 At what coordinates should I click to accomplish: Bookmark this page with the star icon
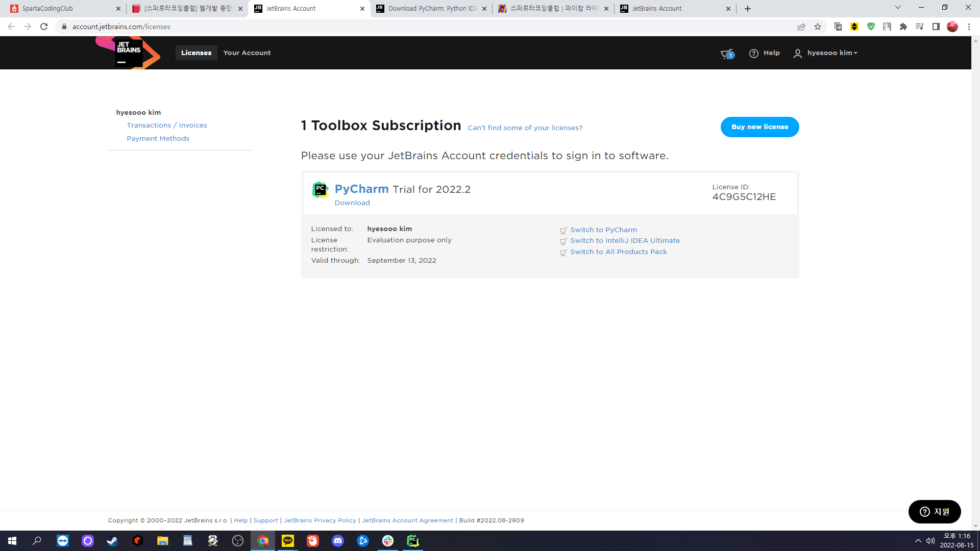click(x=818, y=27)
